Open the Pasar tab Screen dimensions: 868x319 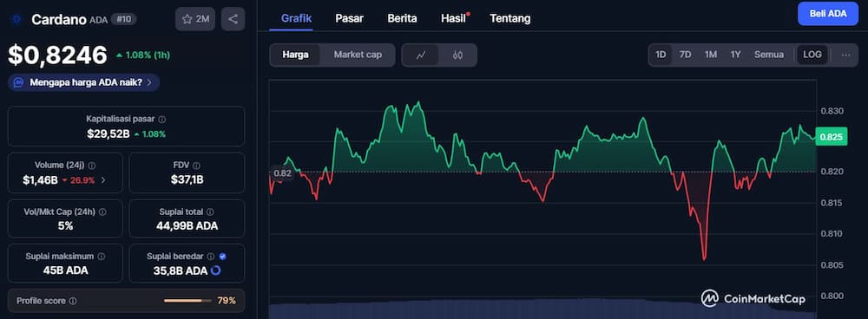tap(349, 18)
